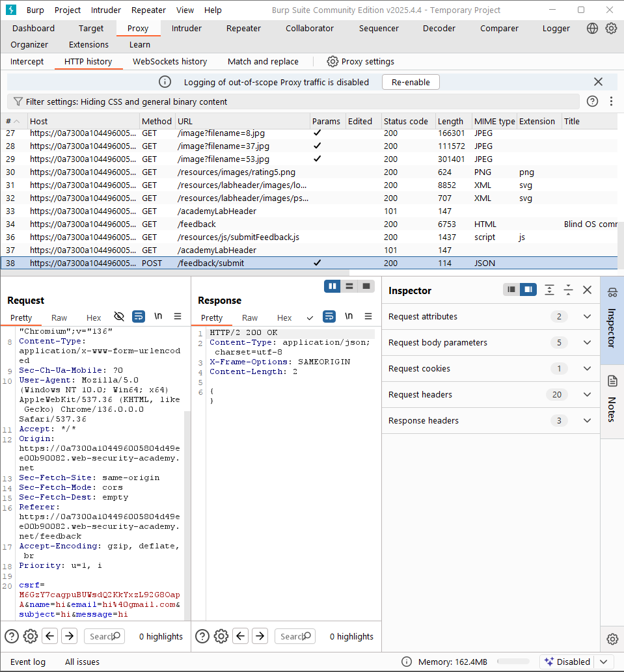Click the memory usage bar
Screen dimensions: 624x672
pos(513,662)
